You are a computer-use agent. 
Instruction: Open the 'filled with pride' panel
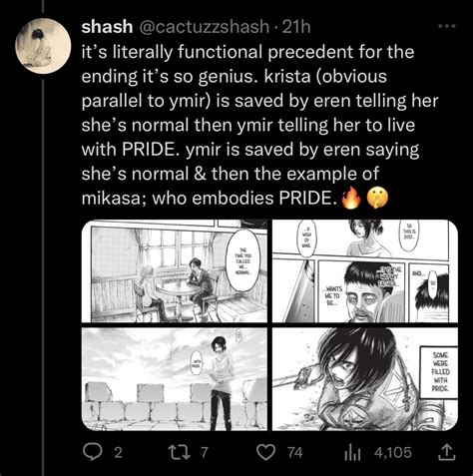pos(365,379)
